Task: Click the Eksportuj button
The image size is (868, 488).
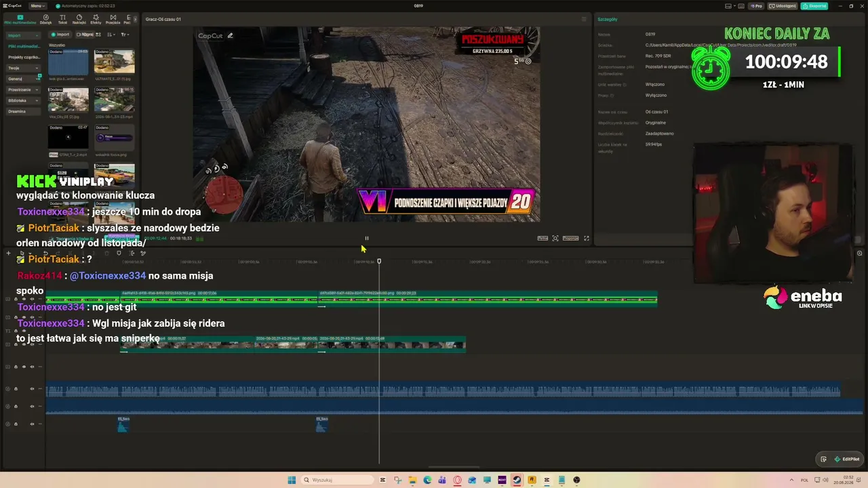Action: (814, 6)
